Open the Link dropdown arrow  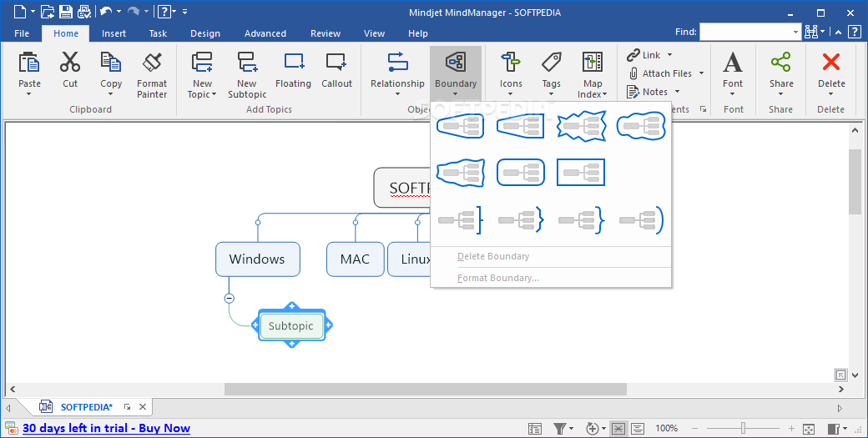point(669,55)
